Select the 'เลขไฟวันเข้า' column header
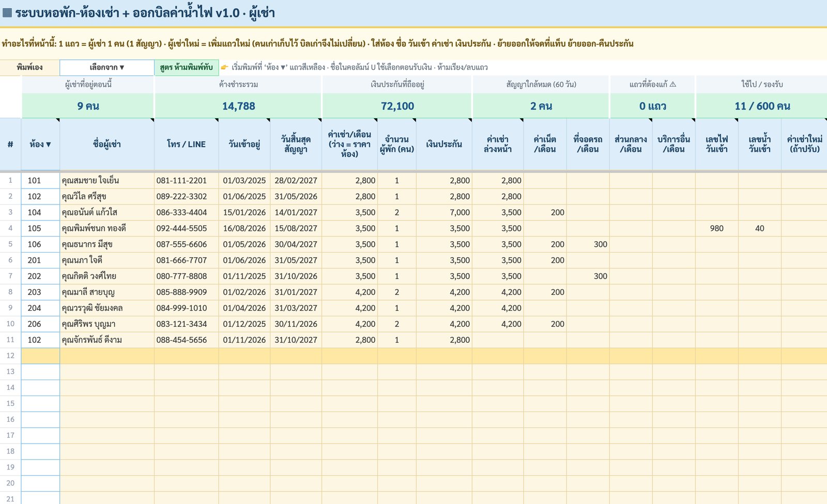 pyautogui.click(x=716, y=144)
